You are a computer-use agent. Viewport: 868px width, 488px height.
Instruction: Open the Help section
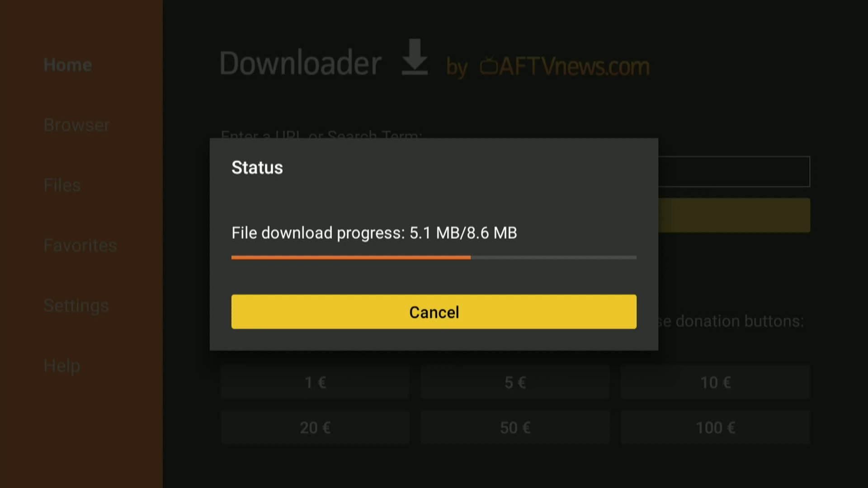coord(61,366)
